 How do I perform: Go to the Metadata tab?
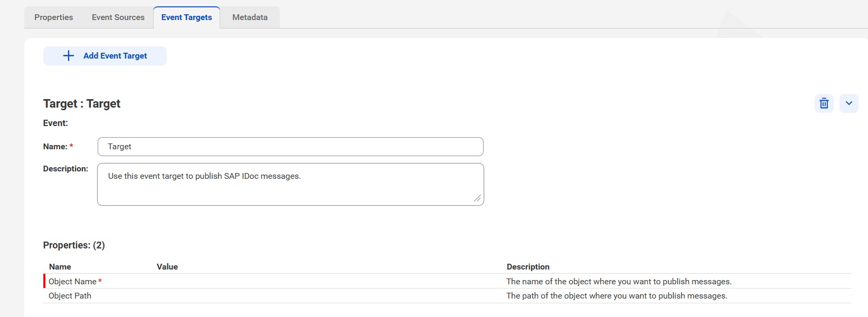pyautogui.click(x=250, y=17)
